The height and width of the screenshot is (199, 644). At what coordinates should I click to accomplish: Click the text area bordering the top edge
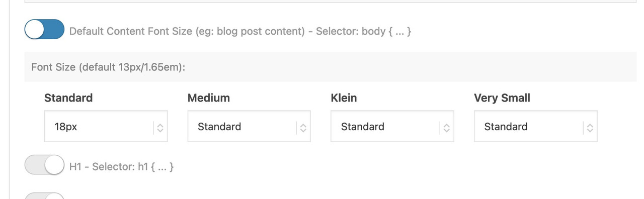click(331, 2)
